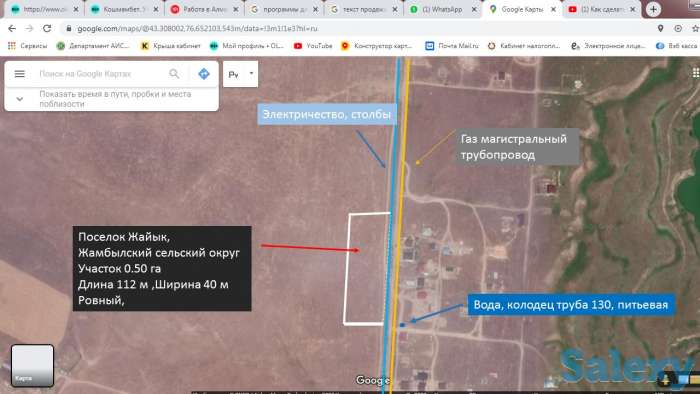Screen dimensions: 700x394
Task: Open a new browser tab with plus
Action: 653,9
